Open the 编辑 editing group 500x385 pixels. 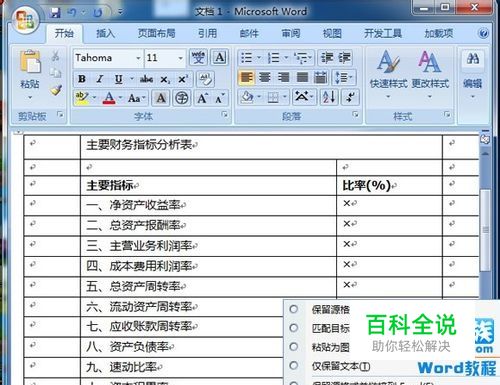click(x=472, y=75)
